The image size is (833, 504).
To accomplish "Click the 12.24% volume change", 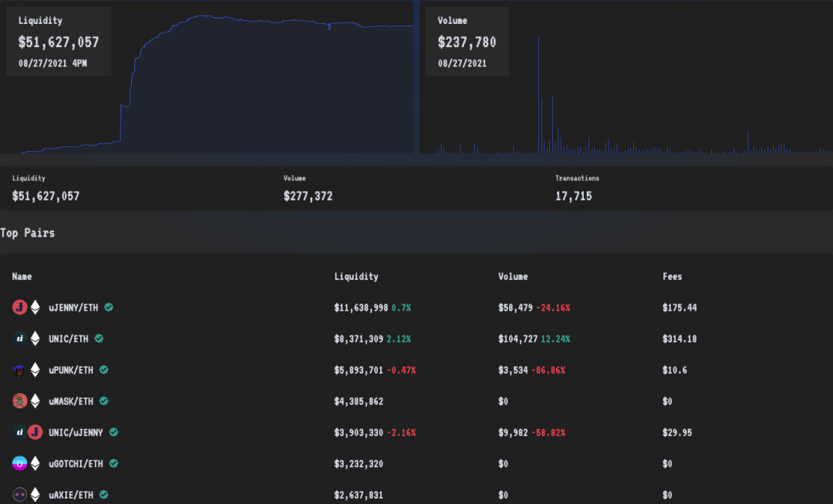I will tap(555, 339).
